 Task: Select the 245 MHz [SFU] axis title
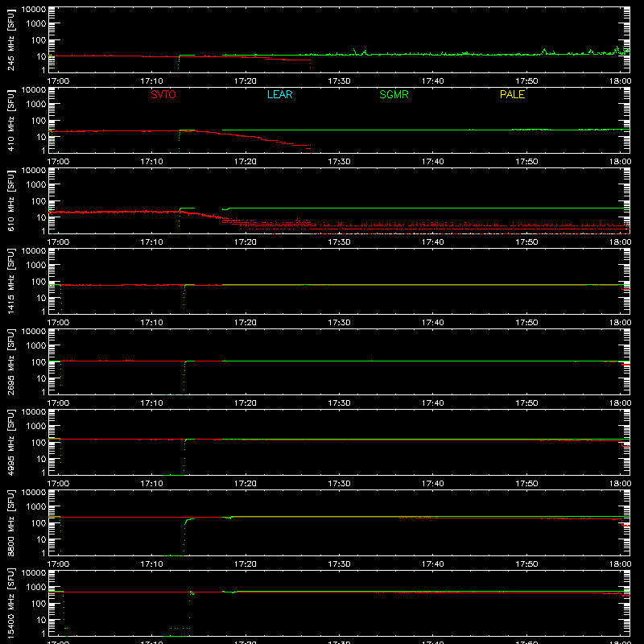coord(11,39)
